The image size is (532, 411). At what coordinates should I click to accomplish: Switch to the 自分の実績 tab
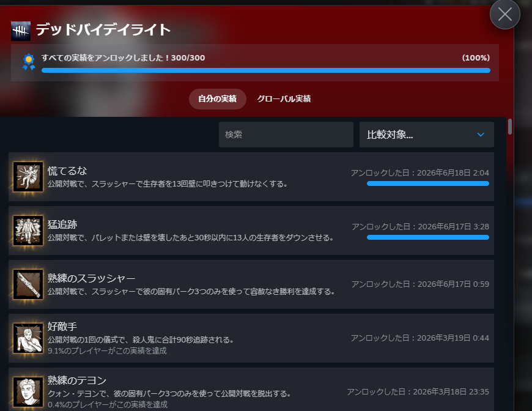[218, 98]
